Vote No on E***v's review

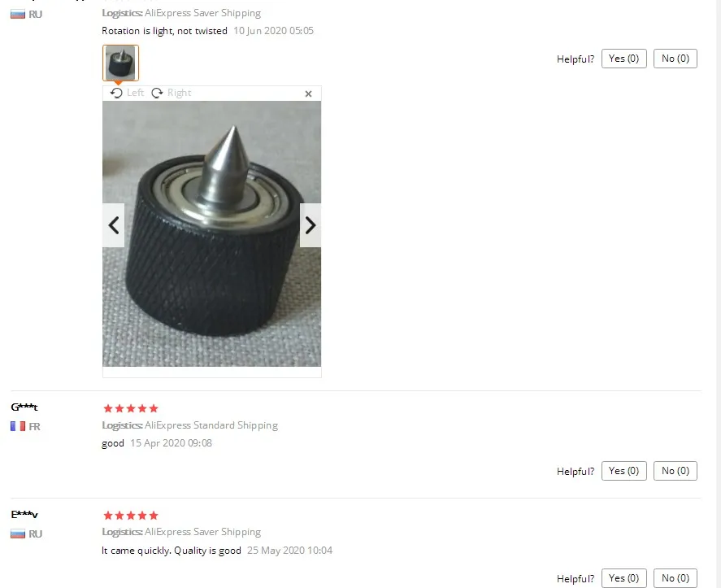click(675, 578)
